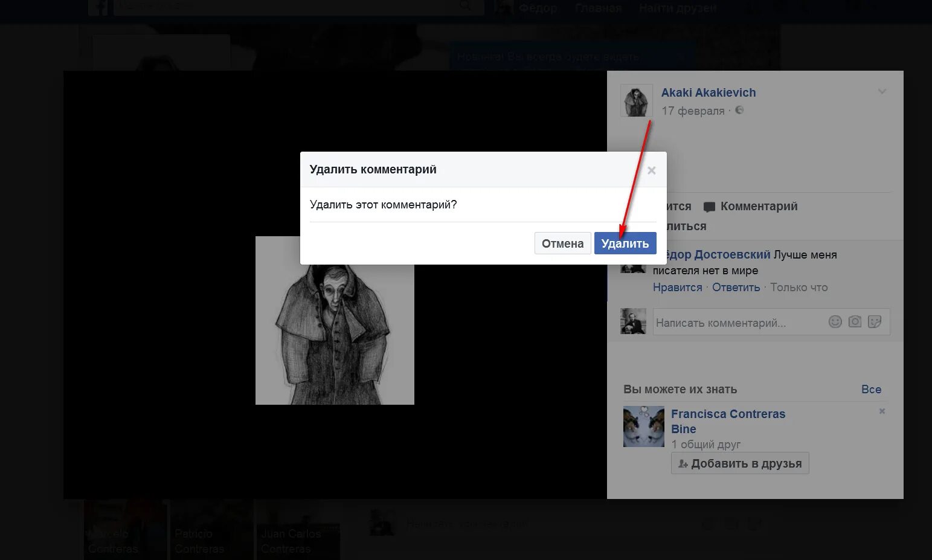Click Ответить under the comment
Screen dimensions: 932x560
point(736,288)
